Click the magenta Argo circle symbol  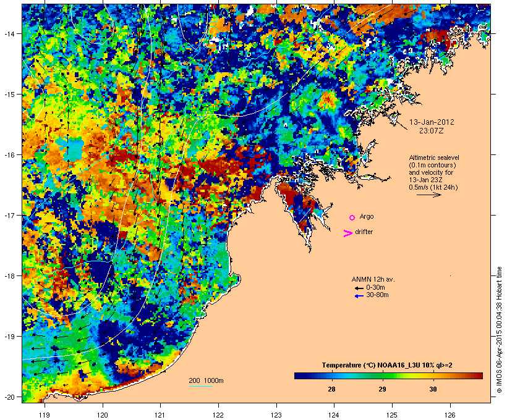tap(352, 217)
